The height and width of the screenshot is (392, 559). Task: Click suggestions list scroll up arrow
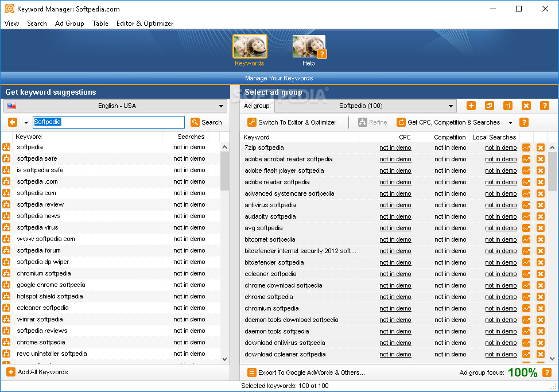coord(224,147)
